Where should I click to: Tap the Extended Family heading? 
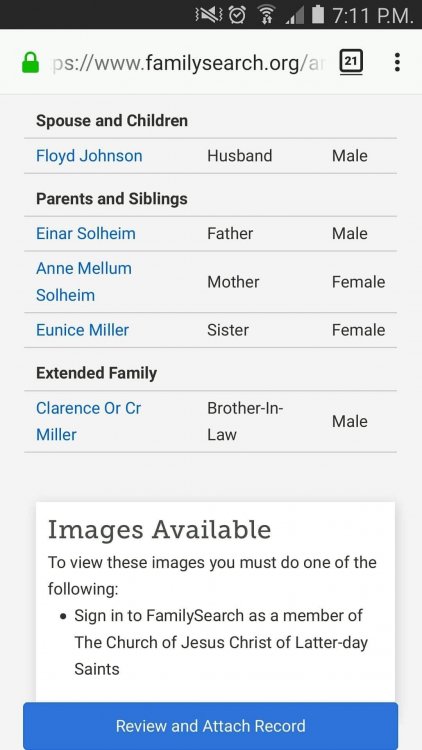[97, 373]
